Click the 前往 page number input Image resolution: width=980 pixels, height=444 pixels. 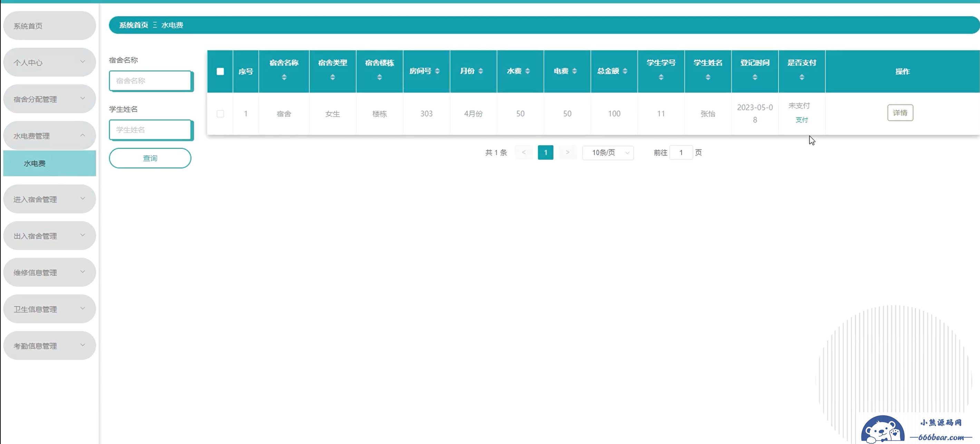pos(681,153)
